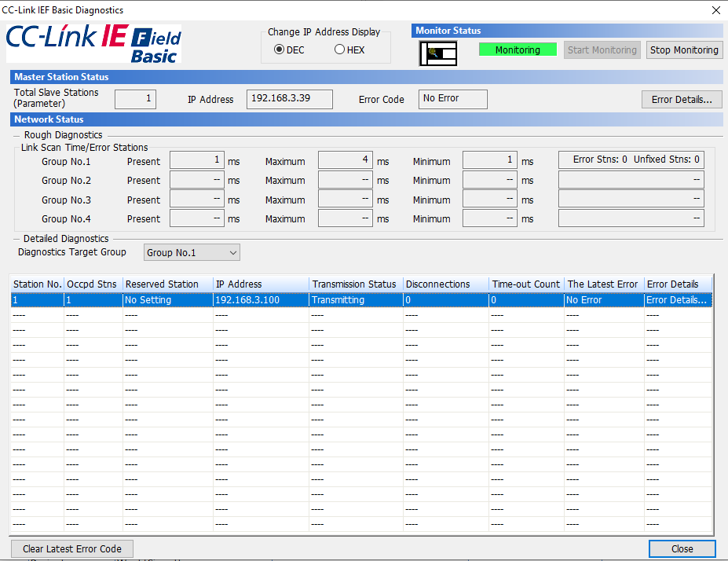The height and width of the screenshot is (561, 728).
Task: Click the Network Status section header
Action: click(366, 119)
